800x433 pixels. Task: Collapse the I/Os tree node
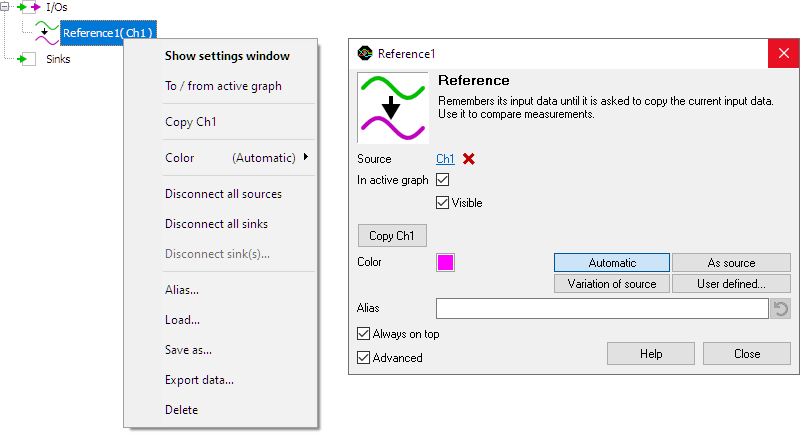(4, 7)
